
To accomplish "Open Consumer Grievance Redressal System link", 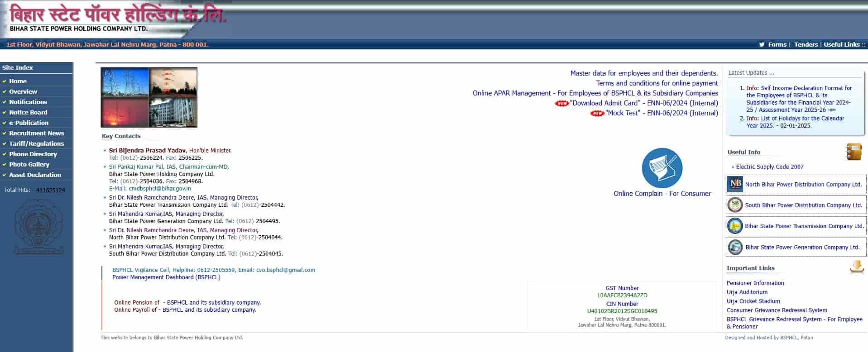I will tap(777, 310).
